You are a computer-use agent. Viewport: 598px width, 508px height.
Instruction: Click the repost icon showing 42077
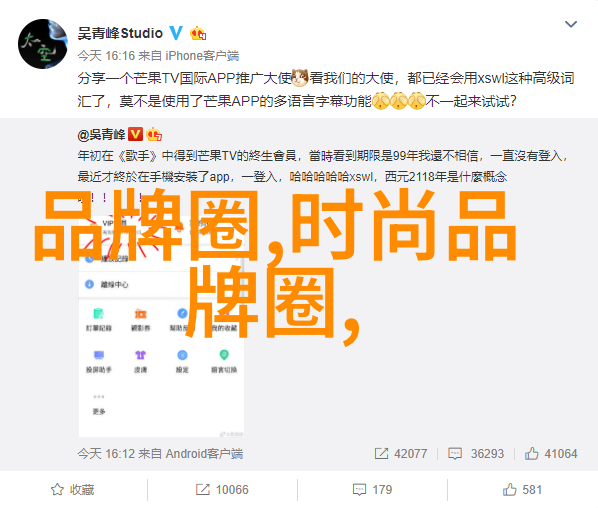tap(381, 453)
